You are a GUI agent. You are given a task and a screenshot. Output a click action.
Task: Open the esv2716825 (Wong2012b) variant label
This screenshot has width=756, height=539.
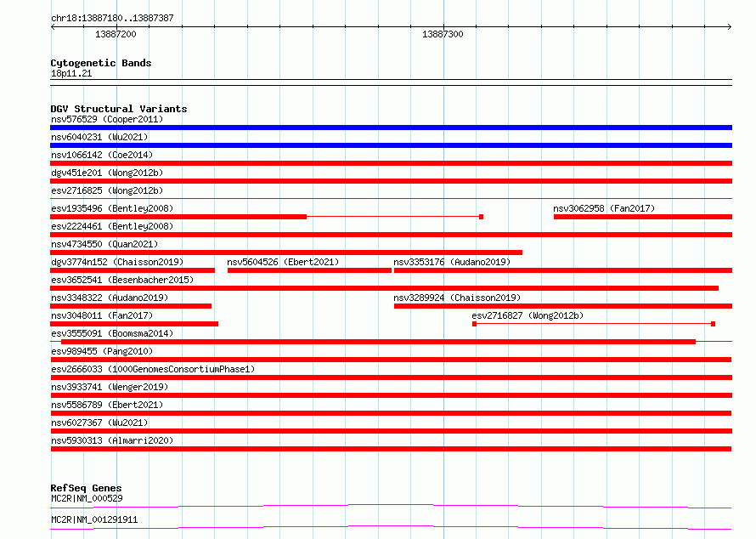(x=107, y=190)
